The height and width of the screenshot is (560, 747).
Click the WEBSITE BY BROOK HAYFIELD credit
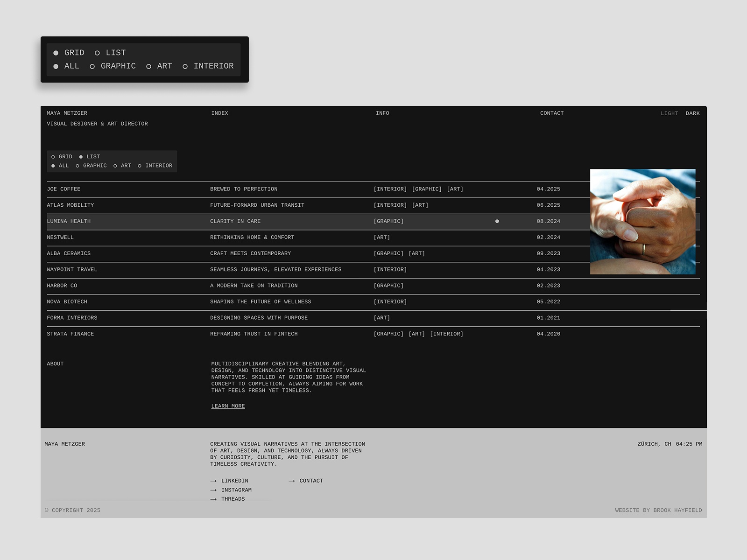click(x=658, y=510)
